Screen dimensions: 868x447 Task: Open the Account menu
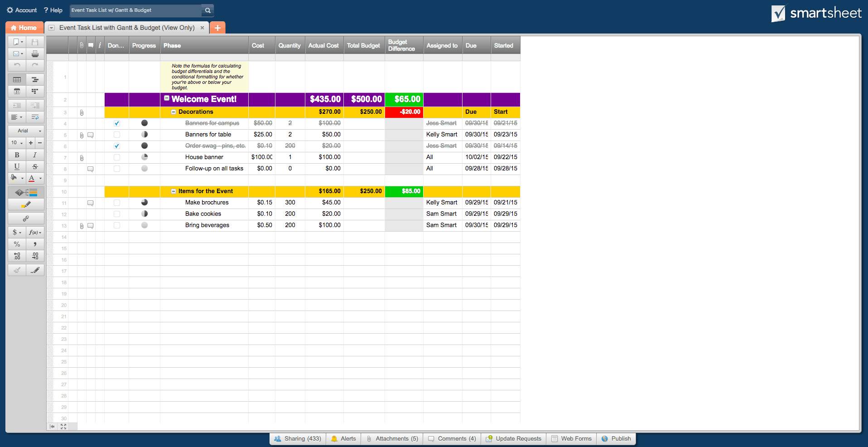[x=21, y=10]
